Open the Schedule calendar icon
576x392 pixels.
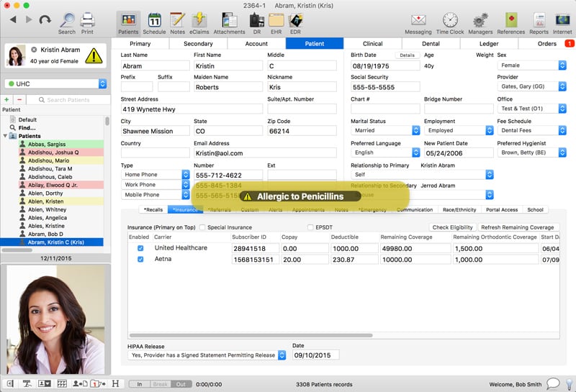tap(154, 24)
